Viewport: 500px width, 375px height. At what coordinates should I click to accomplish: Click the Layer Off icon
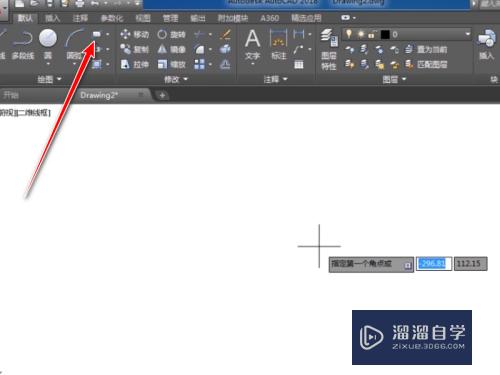[x=350, y=50]
